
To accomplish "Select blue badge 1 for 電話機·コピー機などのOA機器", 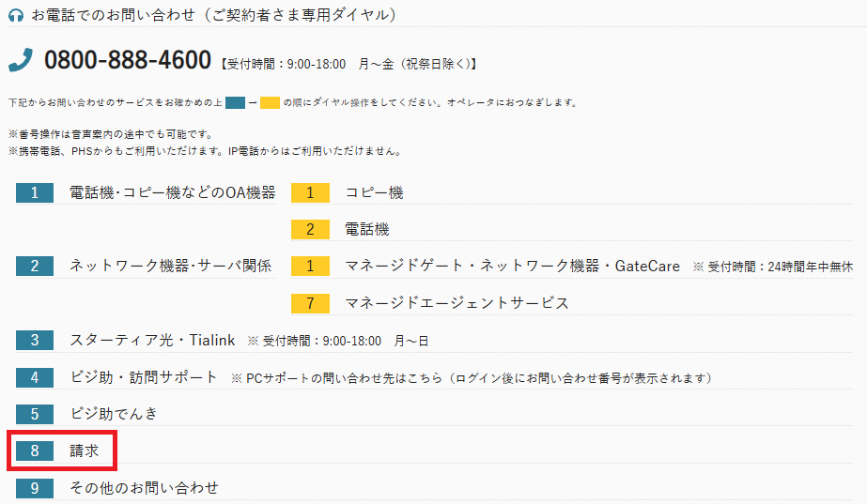I will tap(35, 192).
